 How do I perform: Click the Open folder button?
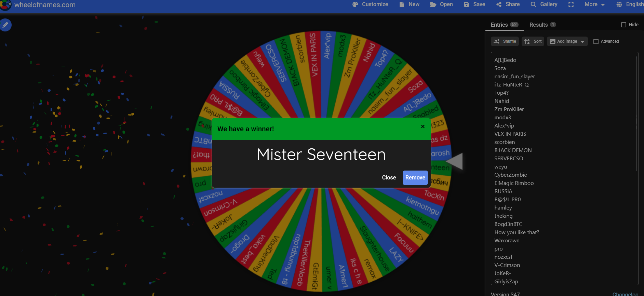(x=441, y=4)
